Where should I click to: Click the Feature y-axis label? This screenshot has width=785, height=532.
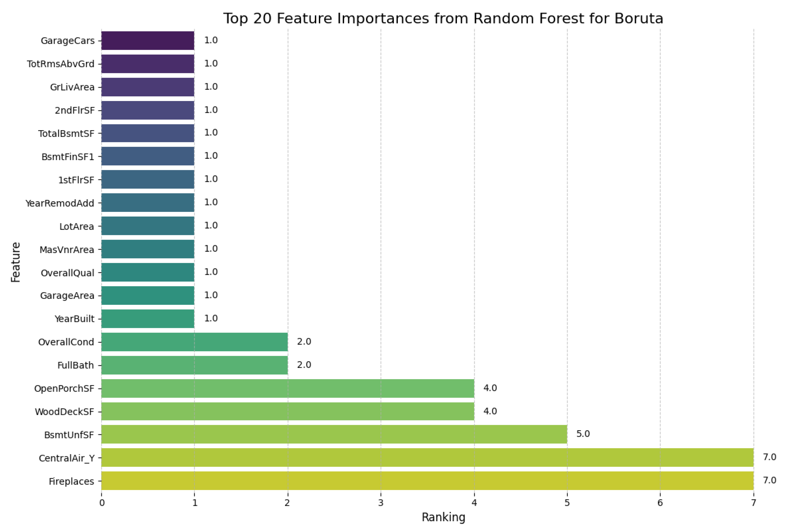[x=16, y=262]
